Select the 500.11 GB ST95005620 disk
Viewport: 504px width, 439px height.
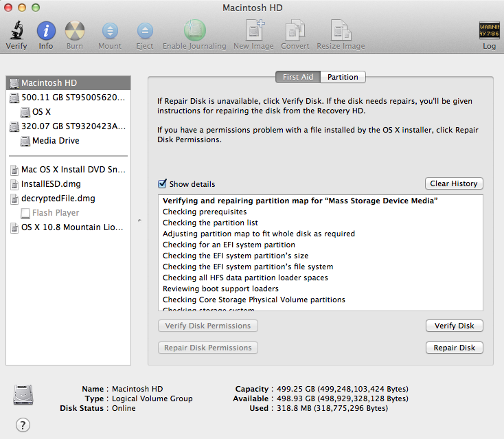pyautogui.click(x=68, y=98)
